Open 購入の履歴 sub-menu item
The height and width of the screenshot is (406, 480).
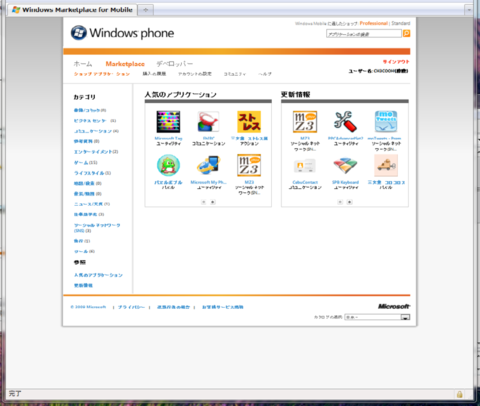coord(154,74)
